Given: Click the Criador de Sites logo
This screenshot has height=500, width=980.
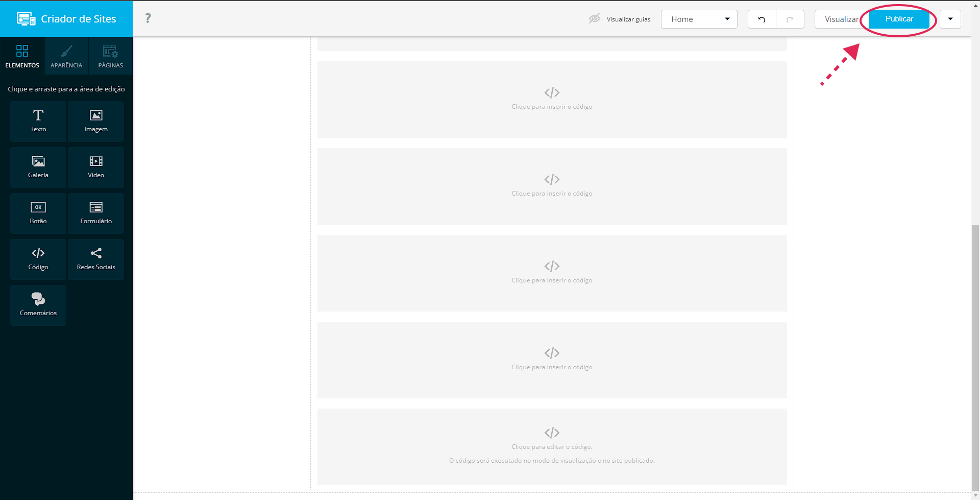Looking at the screenshot, I should [66, 19].
